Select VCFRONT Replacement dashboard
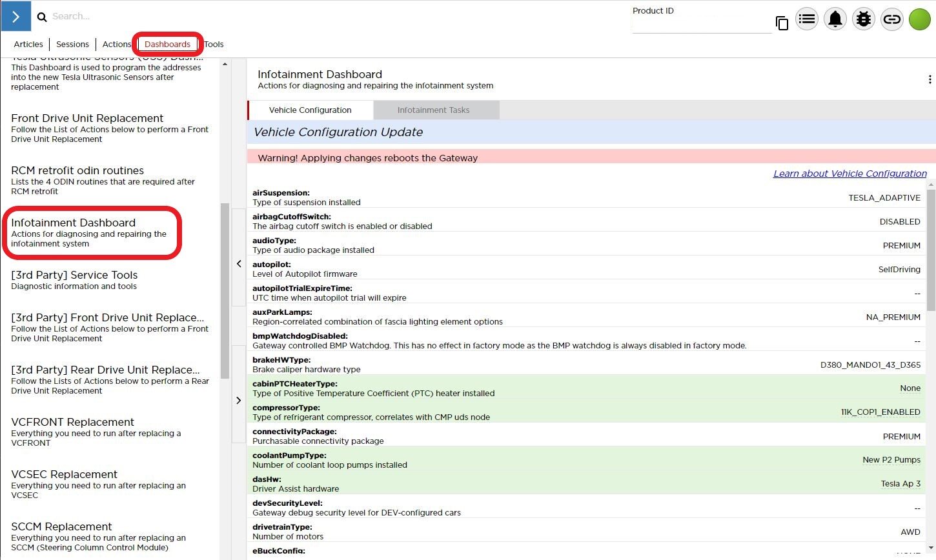The image size is (936, 560). coord(72,423)
